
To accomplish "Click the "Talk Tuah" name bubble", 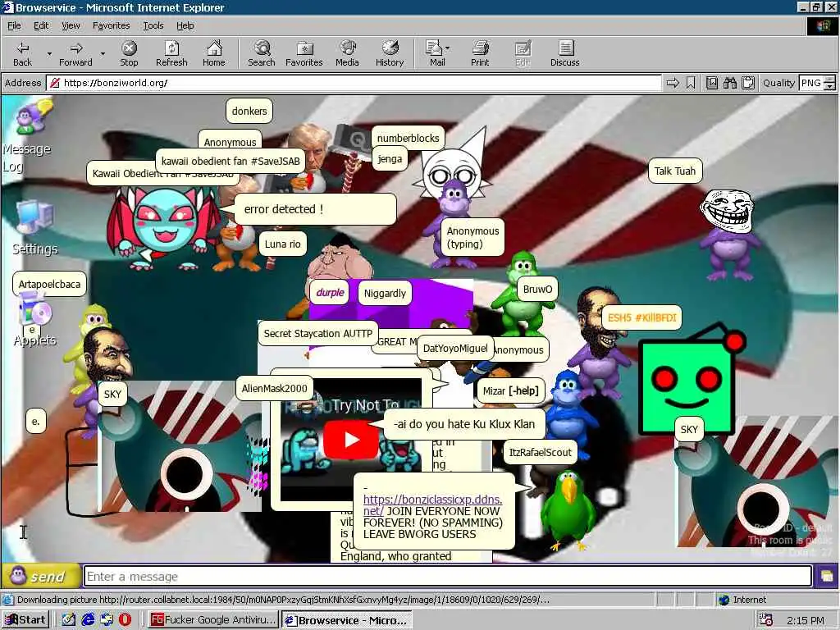I will [x=675, y=171].
